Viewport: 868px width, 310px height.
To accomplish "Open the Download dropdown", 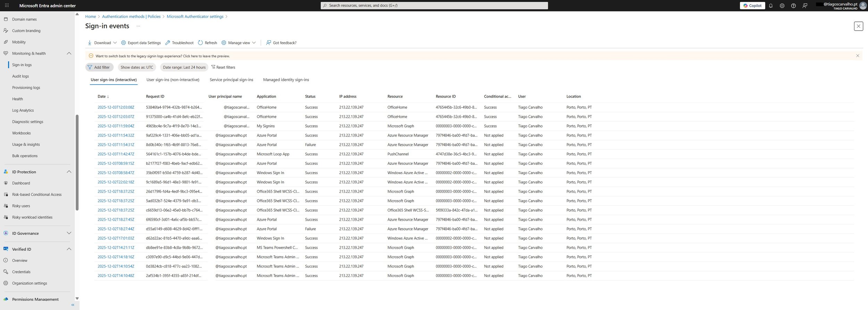I will (x=102, y=43).
